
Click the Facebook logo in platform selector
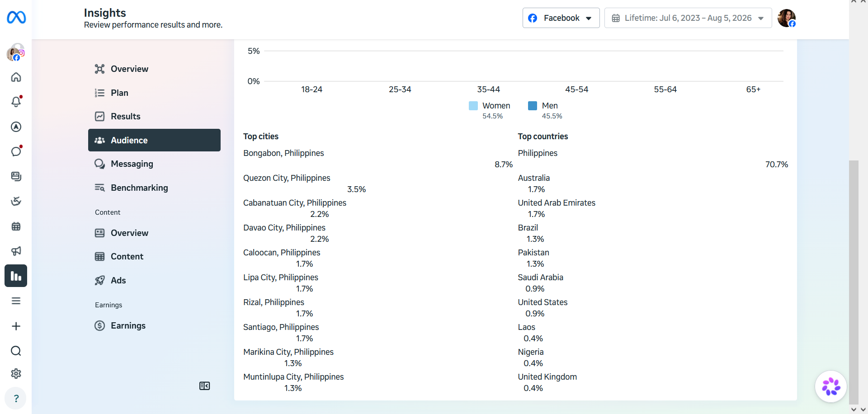(x=533, y=18)
